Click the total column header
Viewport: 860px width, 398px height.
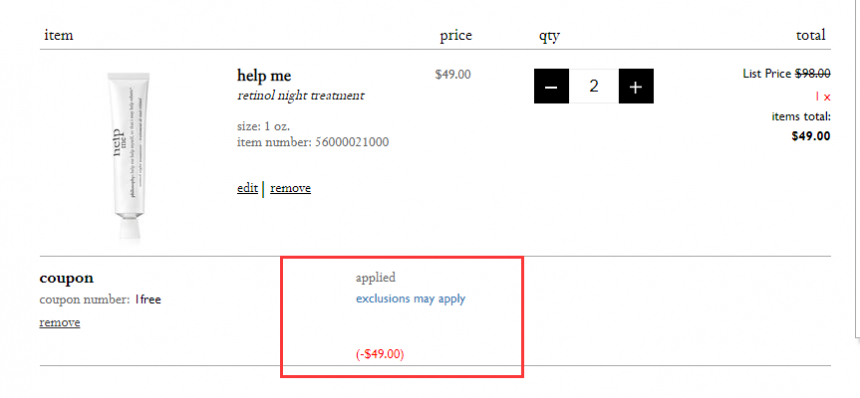pyautogui.click(x=811, y=35)
